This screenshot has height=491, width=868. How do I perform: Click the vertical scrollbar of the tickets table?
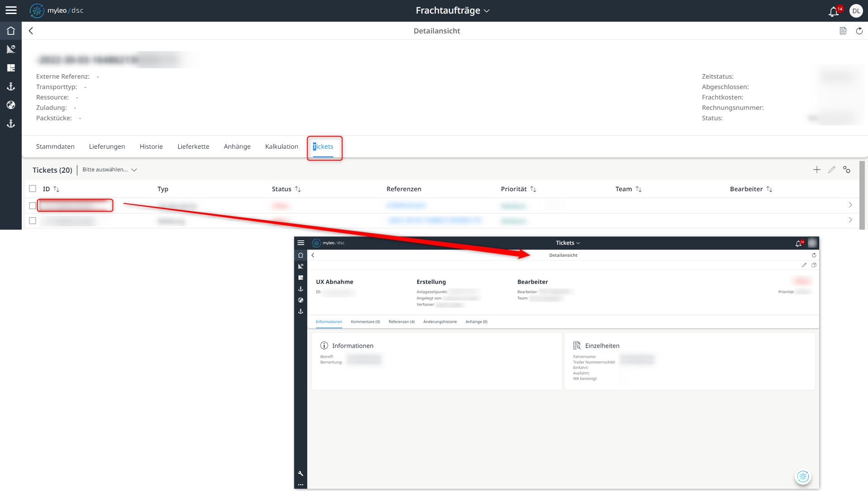[x=862, y=195]
